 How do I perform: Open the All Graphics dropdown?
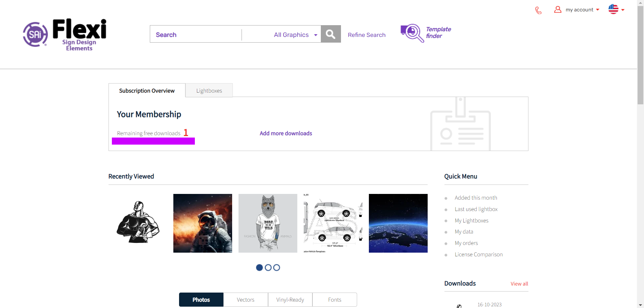point(295,35)
